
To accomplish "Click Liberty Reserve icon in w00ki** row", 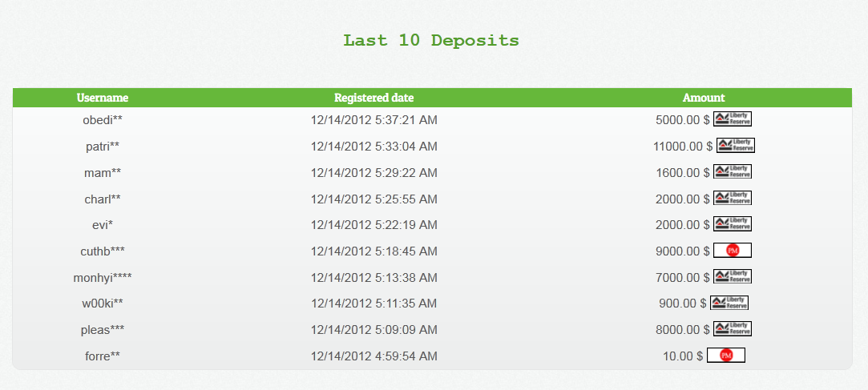I will (729, 303).
